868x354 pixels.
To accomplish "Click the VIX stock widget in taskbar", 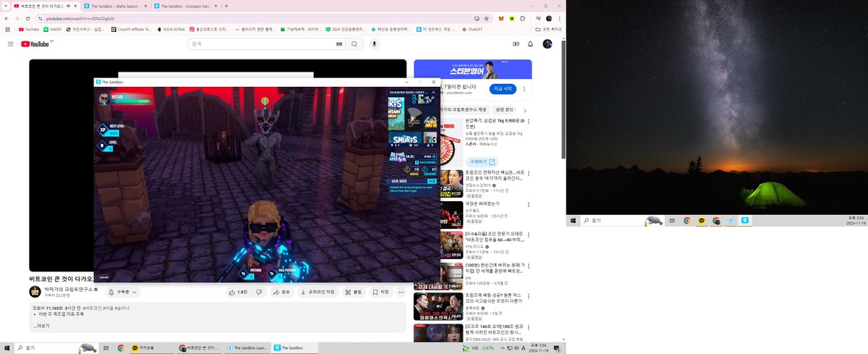I will (x=478, y=348).
